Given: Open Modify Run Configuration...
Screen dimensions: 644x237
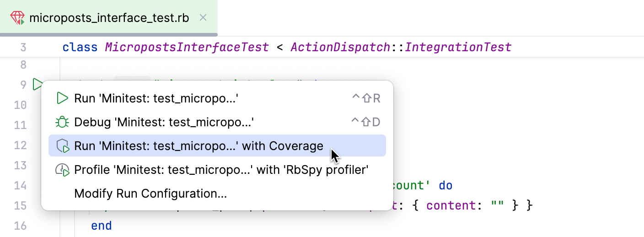Looking at the screenshot, I should tap(150, 194).
